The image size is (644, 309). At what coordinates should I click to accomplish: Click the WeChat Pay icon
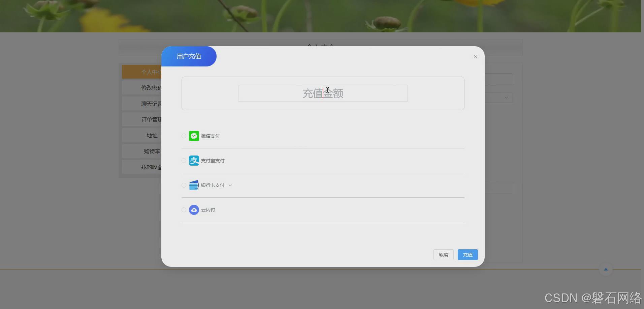pyautogui.click(x=194, y=136)
